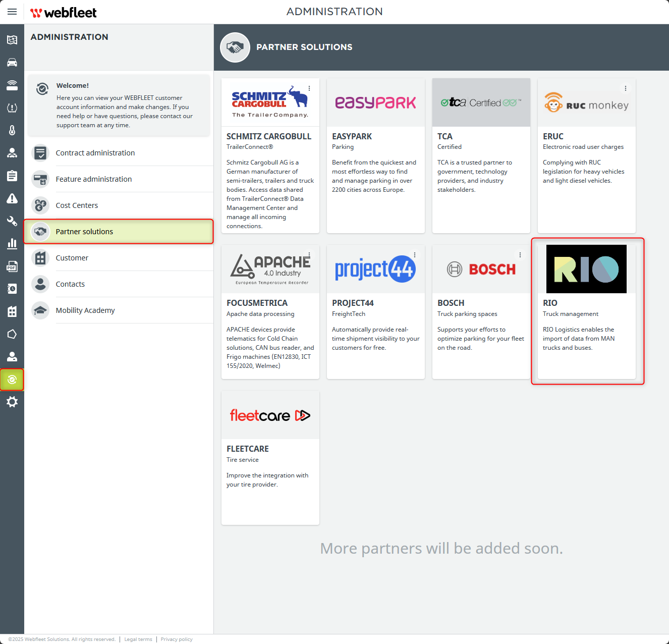Open the Privacy policy link
Screen dimensions: 669x644
[x=177, y=639]
